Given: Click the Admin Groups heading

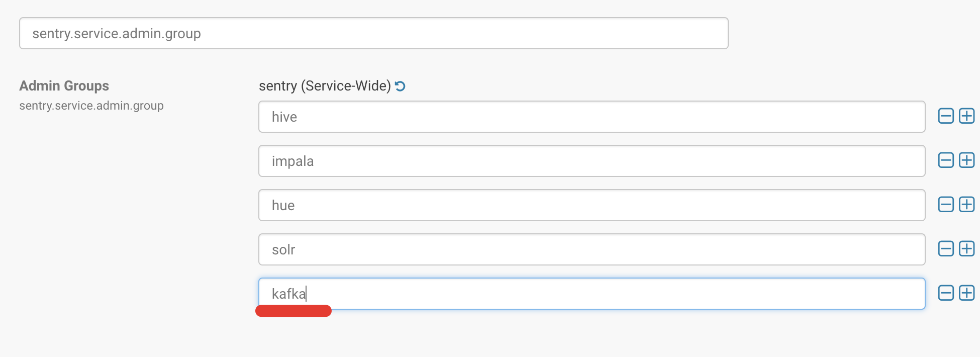Looking at the screenshot, I should (64, 86).
